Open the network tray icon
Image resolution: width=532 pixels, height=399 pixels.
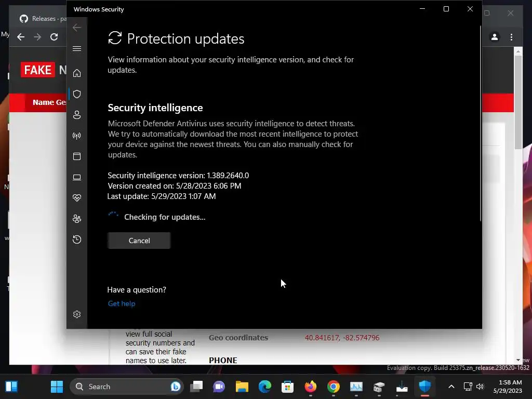coord(468,387)
